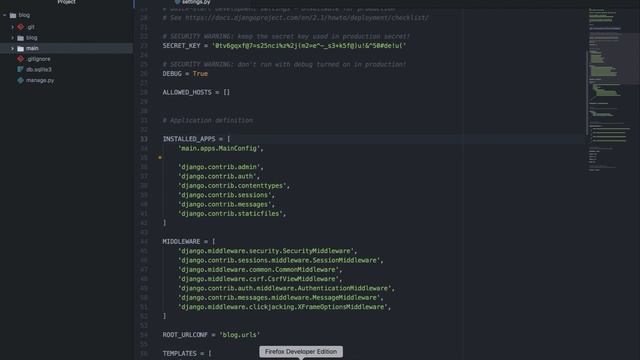Collapse the root blog project folder arrow
This screenshot has height=360, width=640.
[x=4, y=15]
